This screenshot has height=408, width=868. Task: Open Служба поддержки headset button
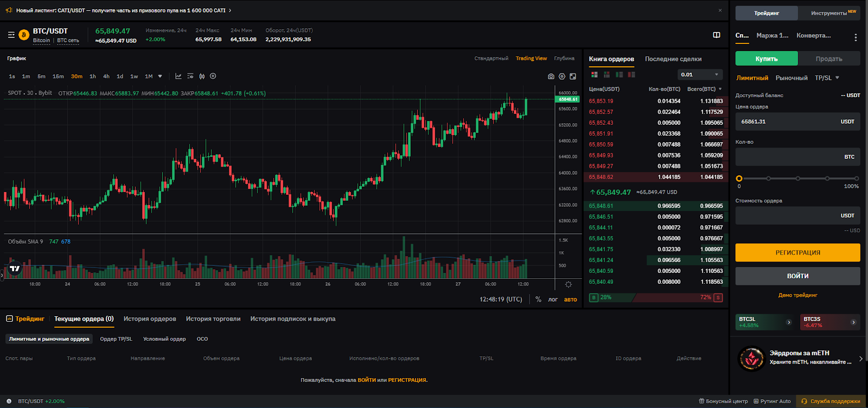pos(831,401)
